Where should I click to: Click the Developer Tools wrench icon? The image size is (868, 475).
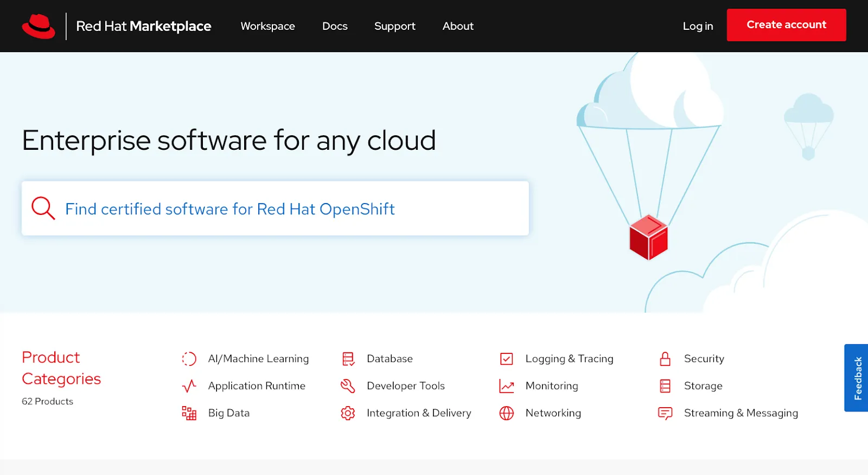pyautogui.click(x=348, y=386)
